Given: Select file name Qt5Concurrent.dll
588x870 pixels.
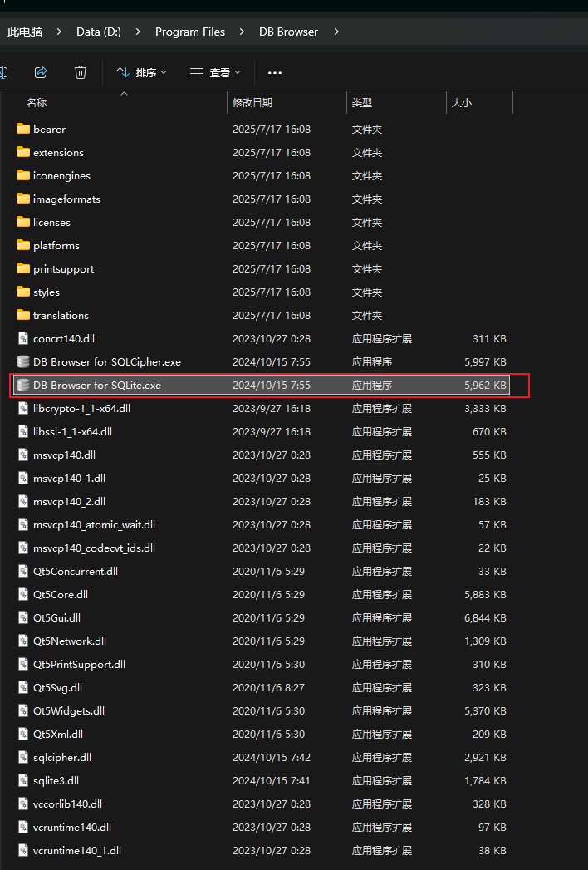Looking at the screenshot, I should point(76,571).
